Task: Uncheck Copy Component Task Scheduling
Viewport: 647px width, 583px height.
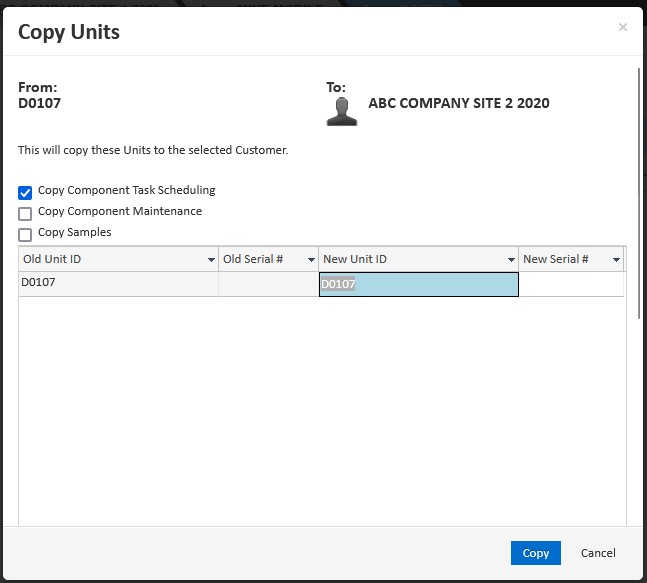Action: (26, 192)
